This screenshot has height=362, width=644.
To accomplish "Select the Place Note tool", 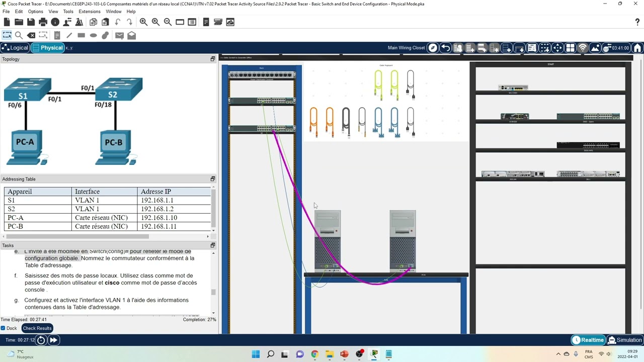I will click(x=57, y=35).
